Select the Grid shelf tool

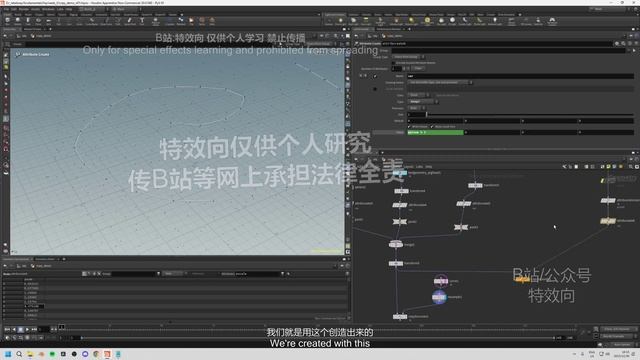[x=48, y=21]
